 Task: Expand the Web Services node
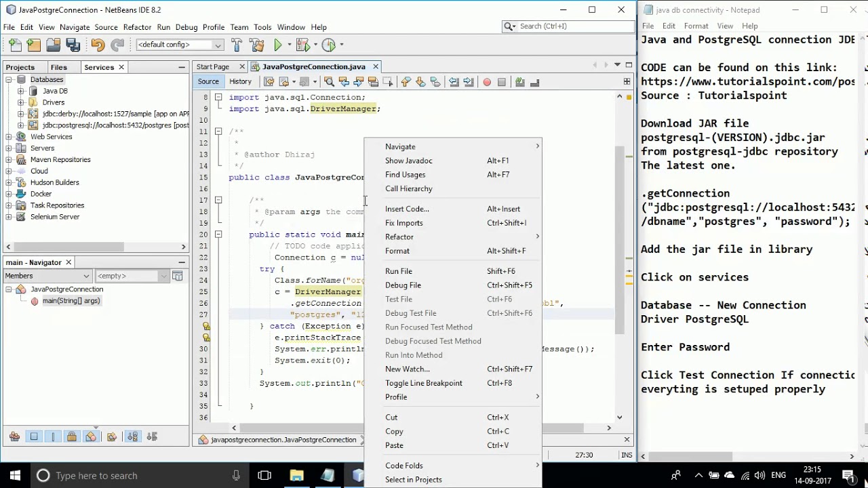(x=9, y=137)
